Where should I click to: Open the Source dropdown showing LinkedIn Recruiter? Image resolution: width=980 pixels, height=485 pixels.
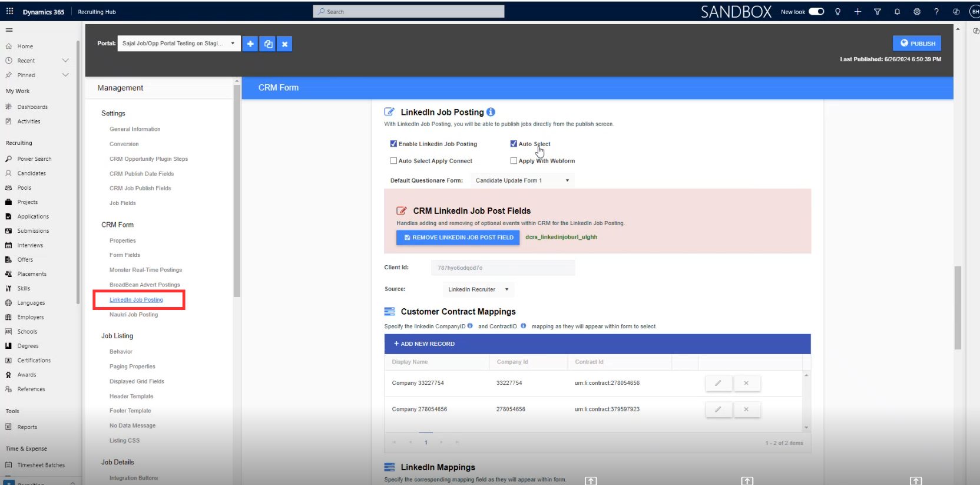pyautogui.click(x=478, y=289)
